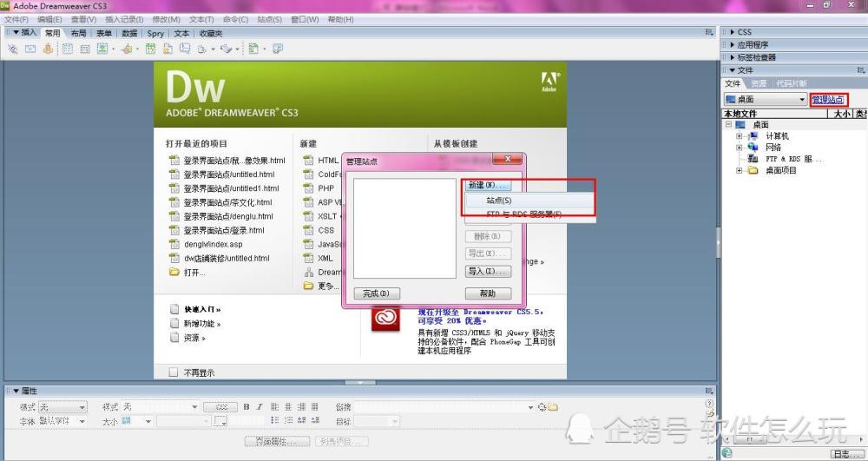Image resolution: width=868 pixels, height=461 pixels.
Task: Click the browse-for-file folder icon beside link field
Action: pyautogui.click(x=553, y=407)
